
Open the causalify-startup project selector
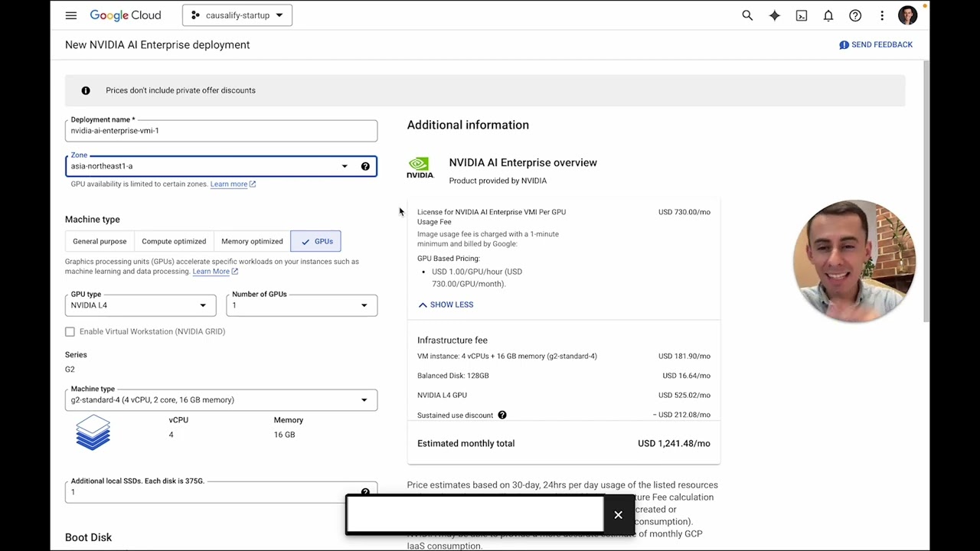click(x=237, y=15)
